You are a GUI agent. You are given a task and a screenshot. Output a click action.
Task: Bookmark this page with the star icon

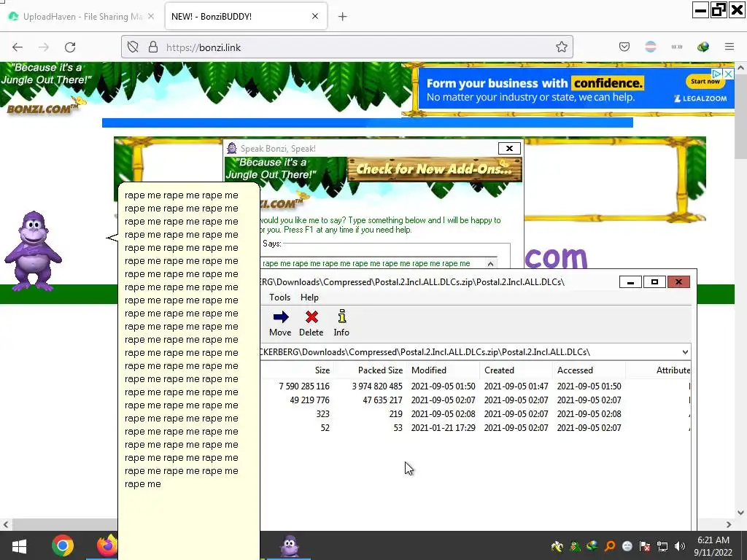[561, 47]
